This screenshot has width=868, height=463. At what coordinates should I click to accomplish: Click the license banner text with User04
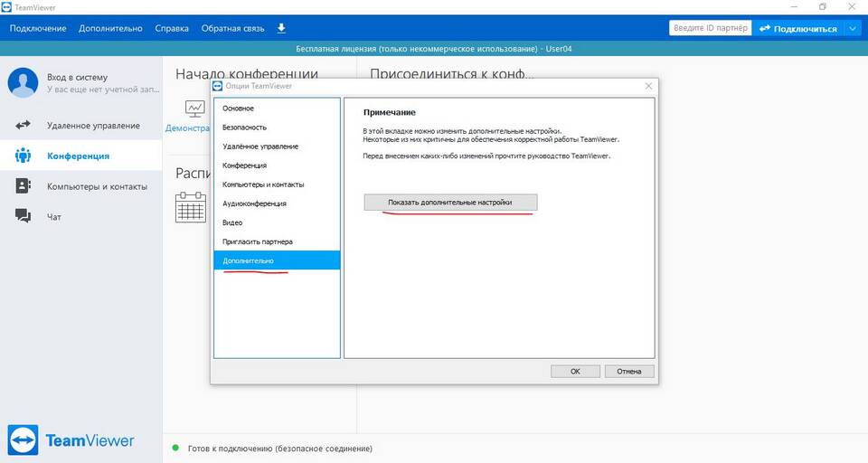pos(433,49)
